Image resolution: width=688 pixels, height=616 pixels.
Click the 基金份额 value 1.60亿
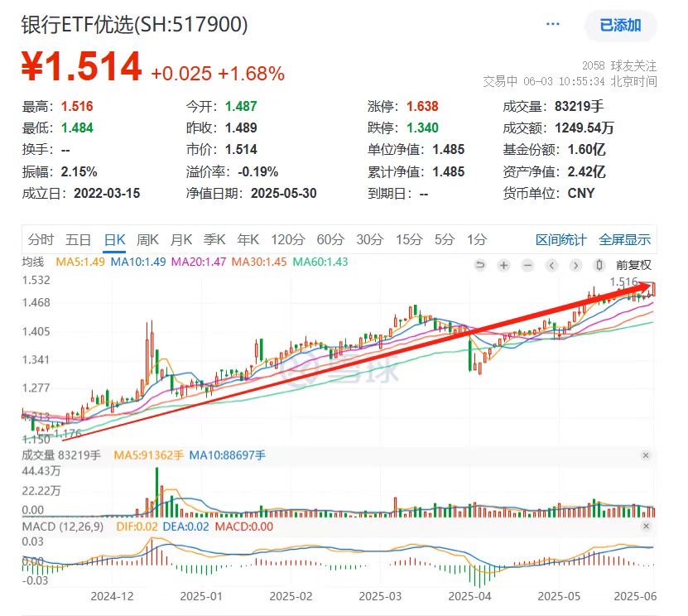click(x=587, y=150)
